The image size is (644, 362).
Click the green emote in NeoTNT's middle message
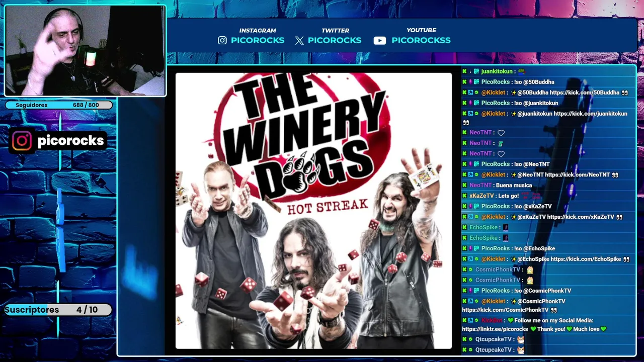500,143
